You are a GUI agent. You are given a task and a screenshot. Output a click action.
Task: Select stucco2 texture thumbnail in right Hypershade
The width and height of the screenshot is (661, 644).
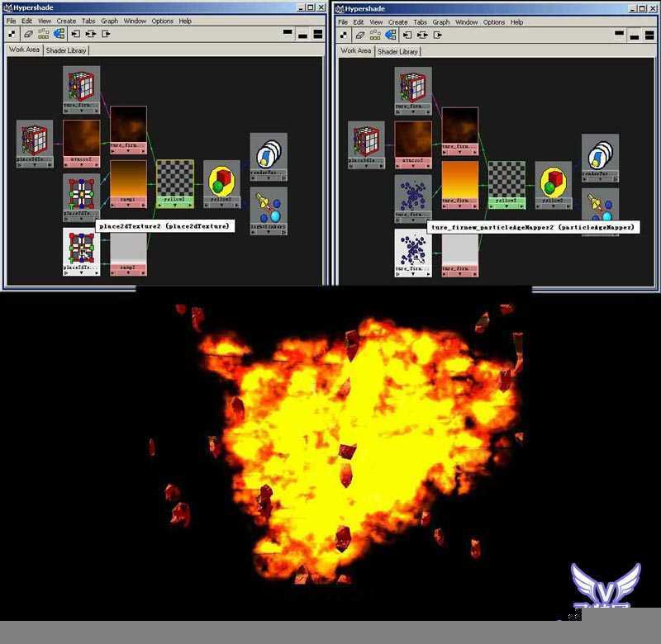(x=413, y=140)
